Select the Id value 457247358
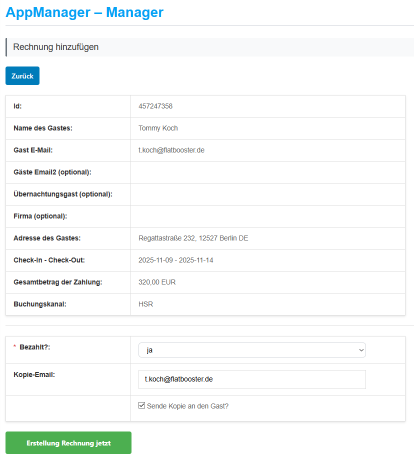 [x=155, y=106]
